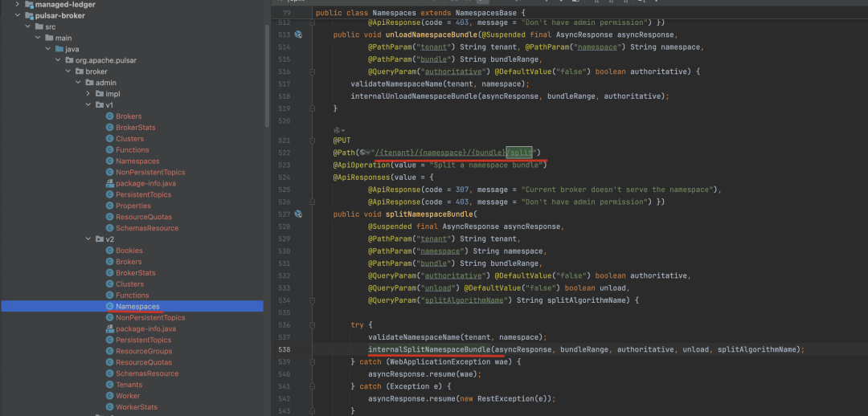Click NamespacesBase in the class declaration
This screenshot has width=868, height=416.
coord(486,12)
